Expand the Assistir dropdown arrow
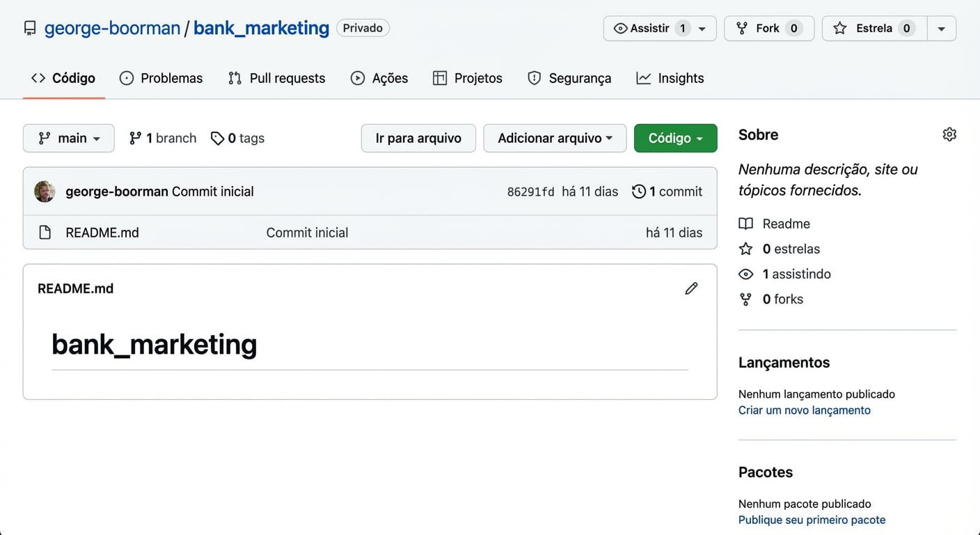This screenshot has width=980, height=535. click(x=702, y=29)
